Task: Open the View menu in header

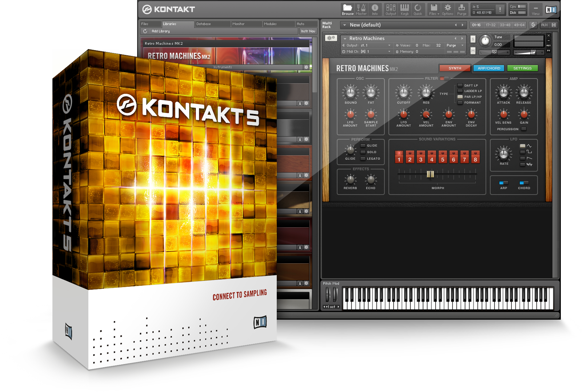Action: pos(536,10)
